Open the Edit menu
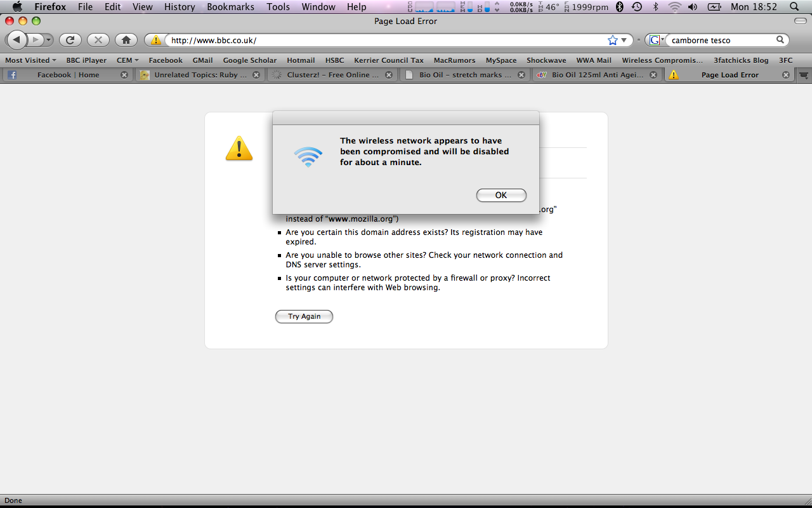Screen dimensions: 812x508 [x=113, y=7]
